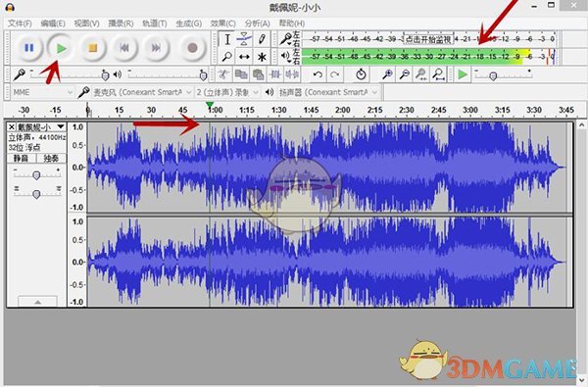588x387 pixels.
Task: Click Fit Project zoom icon
Action: [438, 74]
